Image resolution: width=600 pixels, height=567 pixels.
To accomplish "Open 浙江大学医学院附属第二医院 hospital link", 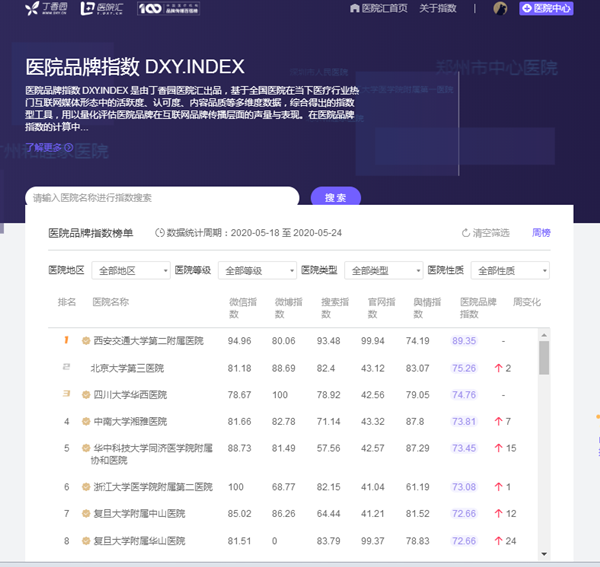I will [x=153, y=487].
